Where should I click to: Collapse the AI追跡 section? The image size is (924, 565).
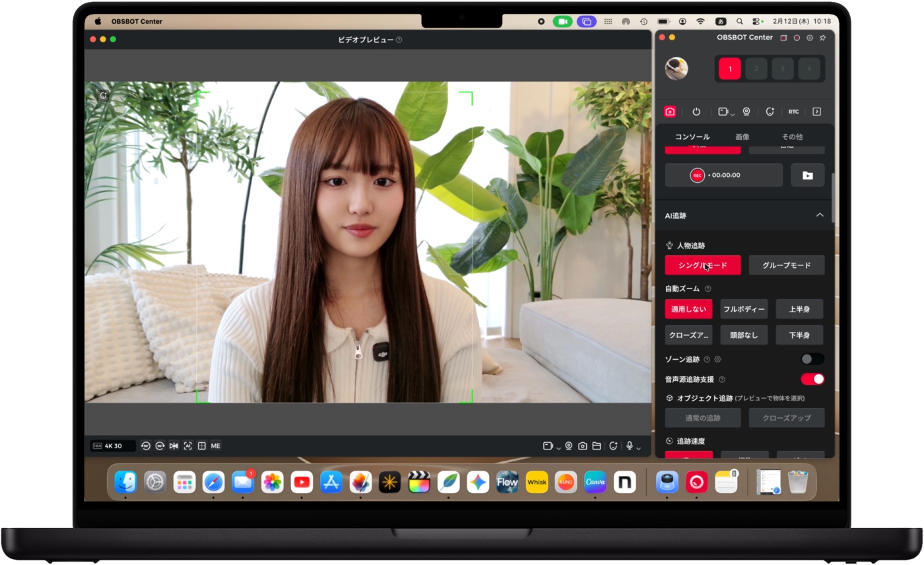coord(820,215)
